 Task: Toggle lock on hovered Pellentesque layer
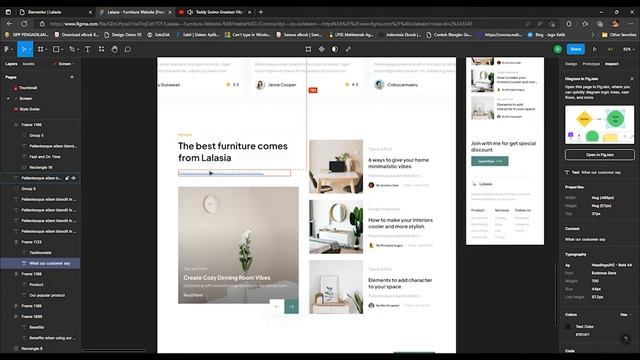click(x=67, y=178)
